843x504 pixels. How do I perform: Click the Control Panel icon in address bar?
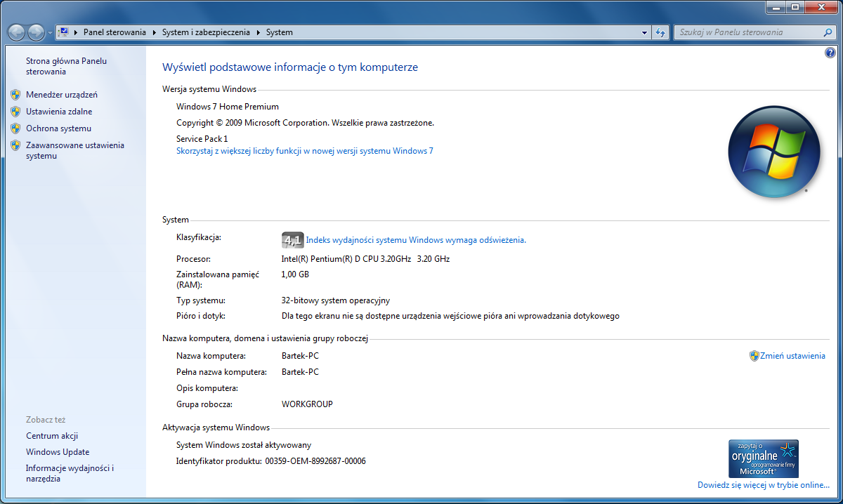pyautogui.click(x=63, y=32)
